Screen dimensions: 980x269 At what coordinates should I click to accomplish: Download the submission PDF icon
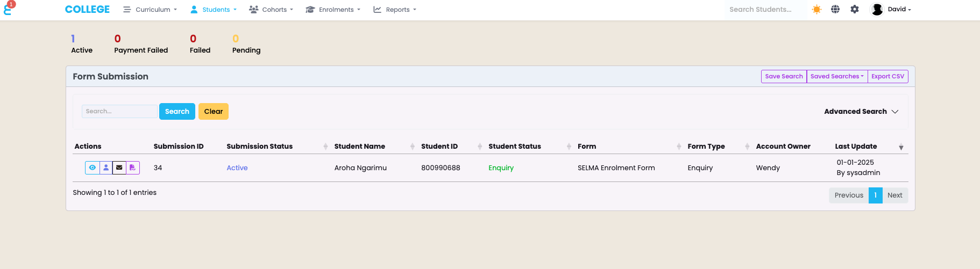[x=133, y=168]
